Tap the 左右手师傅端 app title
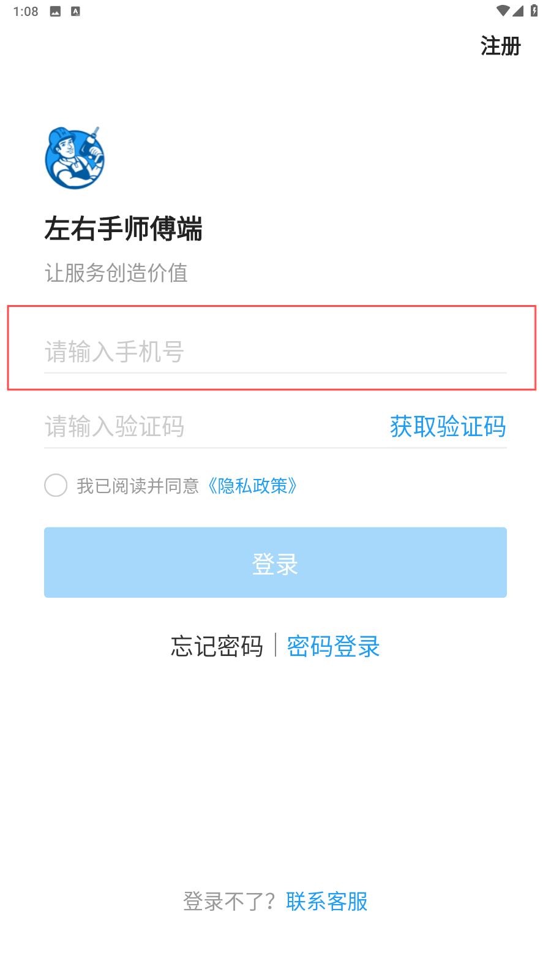Image resolution: width=551 pixels, height=980 pixels. pos(124,229)
